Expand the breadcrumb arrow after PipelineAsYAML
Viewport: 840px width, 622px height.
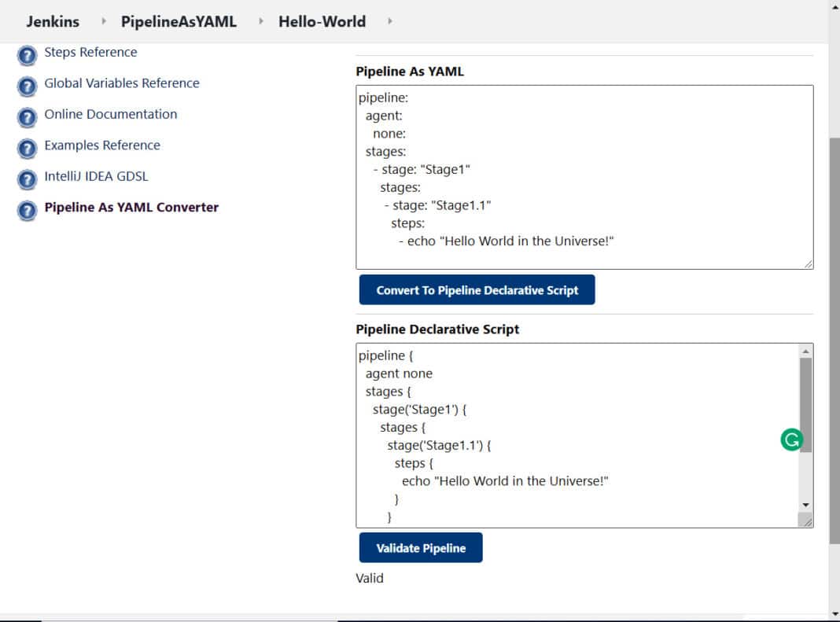click(x=261, y=21)
